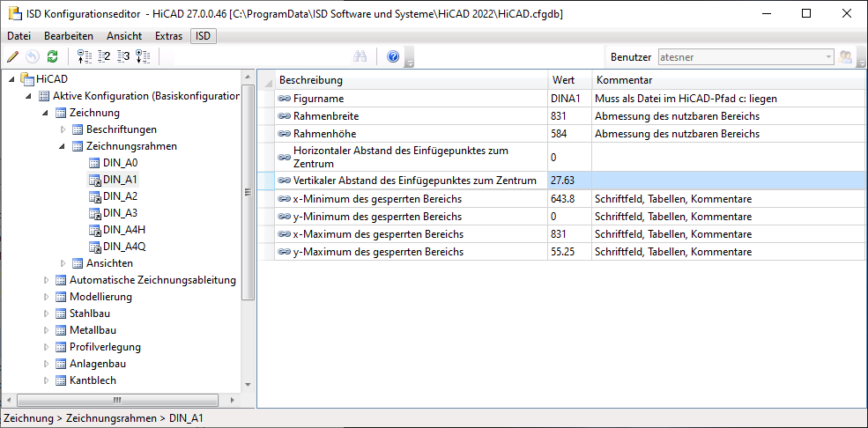
Task: Click the expand to level 2 icon
Action: pyautogui.click(x=104, y=55)
